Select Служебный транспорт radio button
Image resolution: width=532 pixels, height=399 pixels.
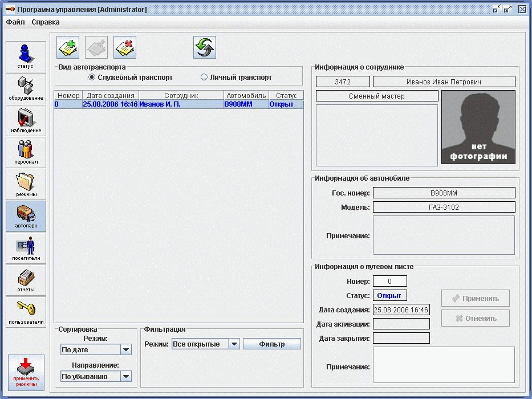91,78
